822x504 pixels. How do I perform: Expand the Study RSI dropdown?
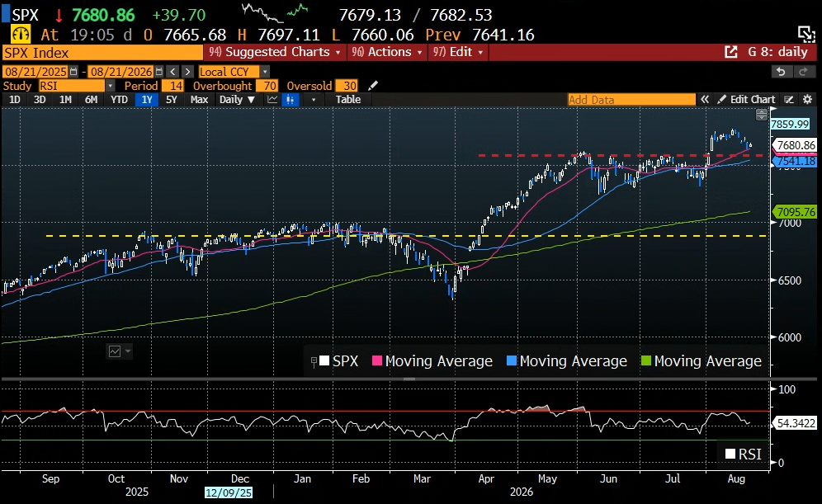point(110,86)
